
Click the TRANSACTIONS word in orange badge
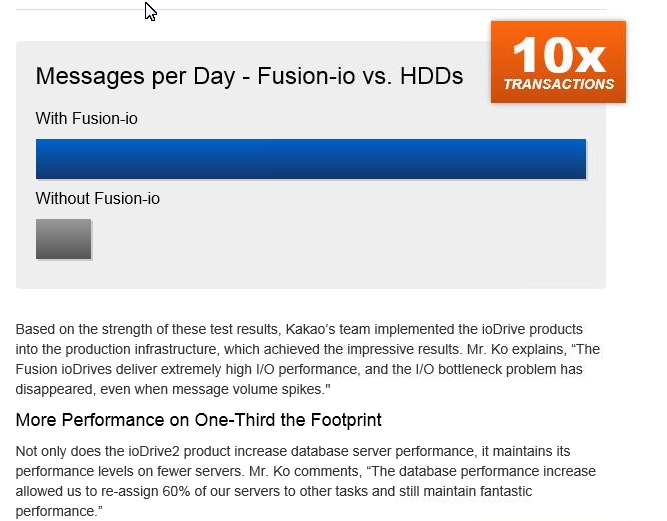[x=559, y=84]
